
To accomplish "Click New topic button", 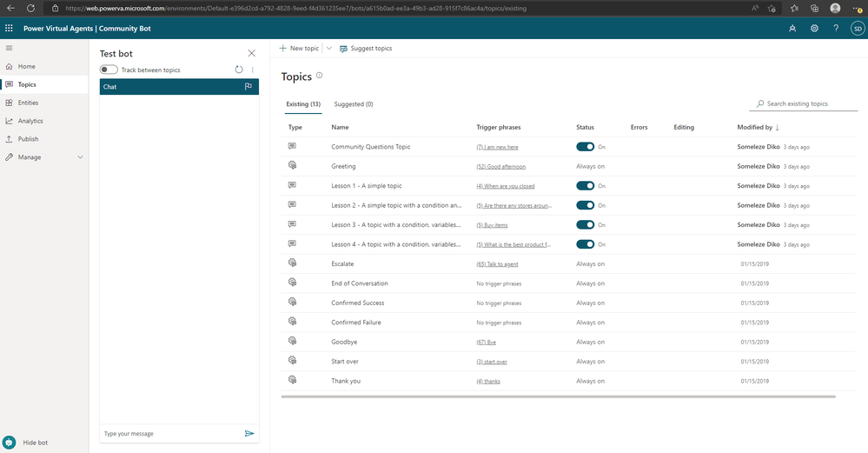I will pos(299,48).
